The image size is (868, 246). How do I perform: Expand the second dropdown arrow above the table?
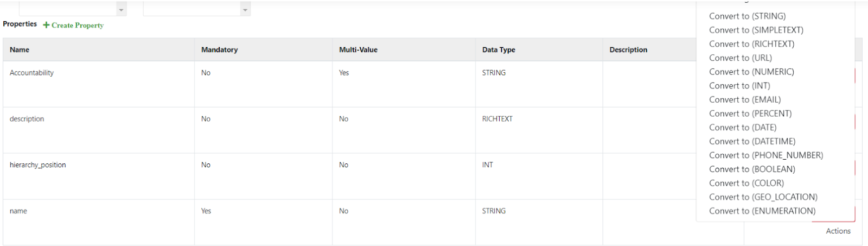(x=245, y=10)
